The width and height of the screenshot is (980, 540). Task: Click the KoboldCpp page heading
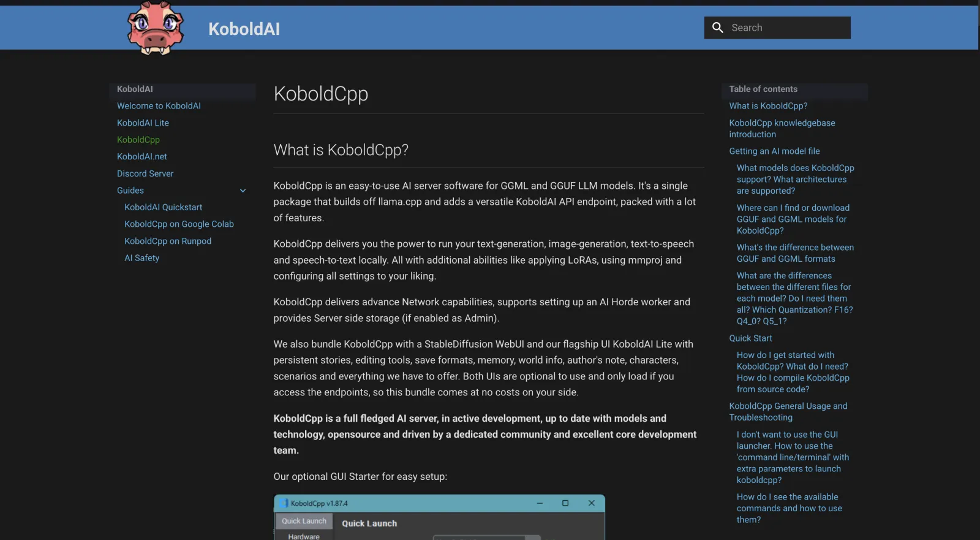(x=321, y=94)
